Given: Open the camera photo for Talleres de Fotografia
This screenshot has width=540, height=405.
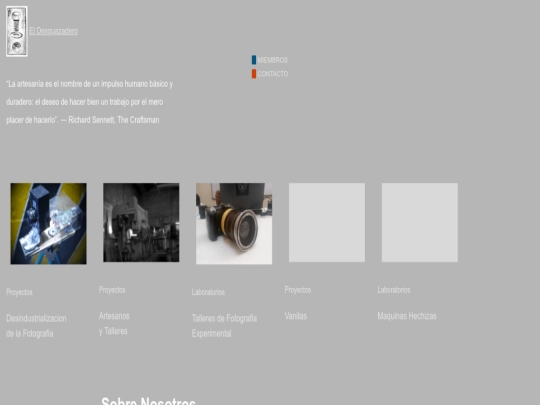Looking at the screenshot, I should pyautogui.click(x=234, y=224).
